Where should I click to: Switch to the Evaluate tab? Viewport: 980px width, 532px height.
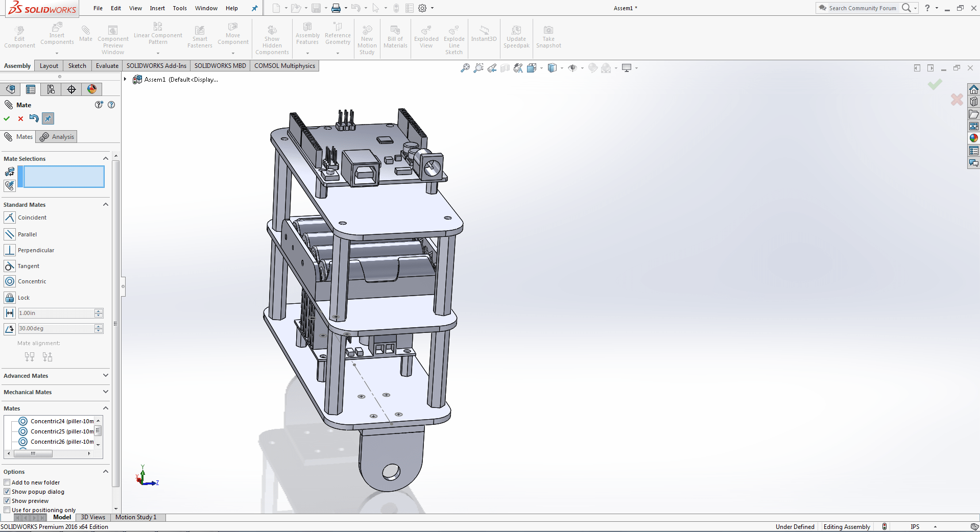[x=107, y=66]
